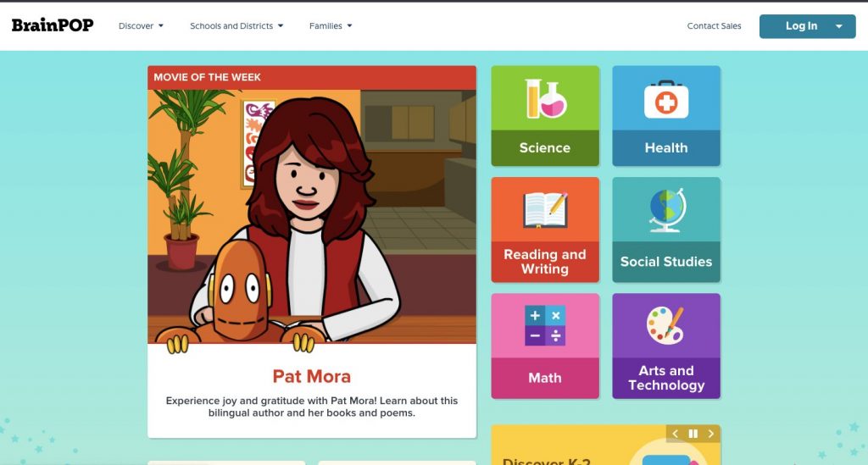The height and width of the screenshot is (465, 868).
Task: Expand the Families menu
Action: [331, 26]
